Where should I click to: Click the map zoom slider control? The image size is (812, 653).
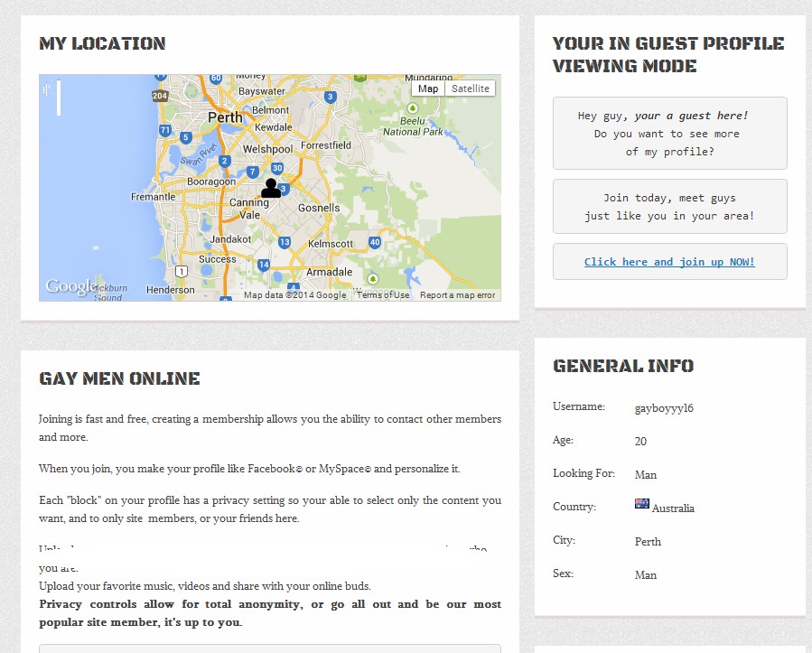[59, 98]
